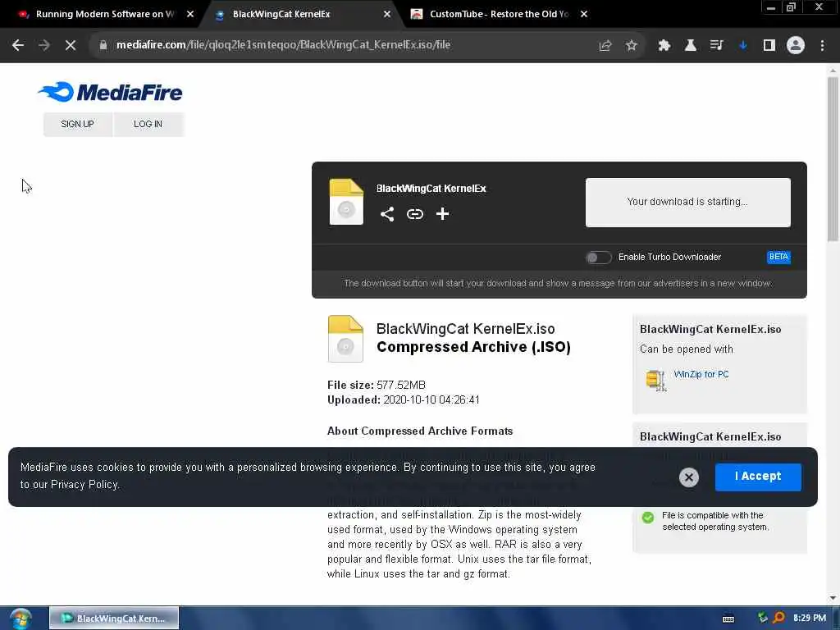Open the Chrome Labs flask icon
This screenshot has height=630, width=840.
pyautogui.click(x=691, y=46)
